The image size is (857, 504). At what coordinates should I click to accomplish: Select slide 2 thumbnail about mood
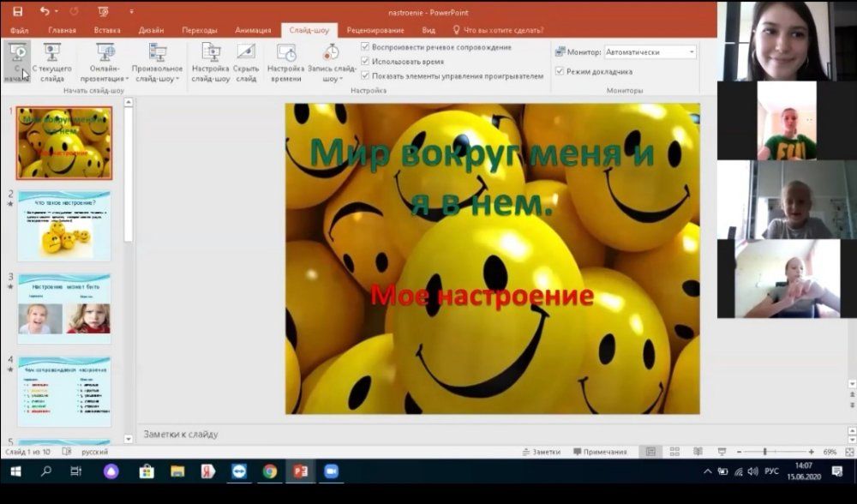click(x=64, y=225)
